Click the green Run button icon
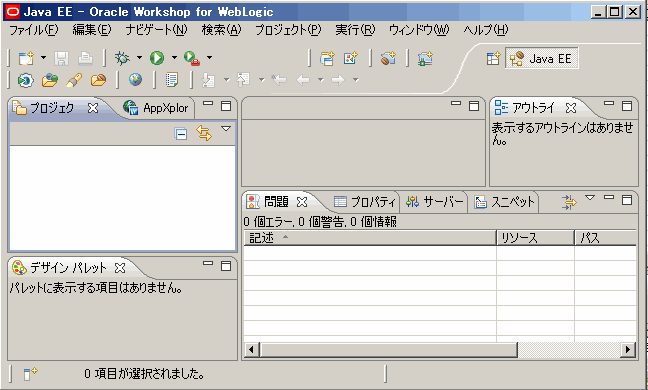648x390 pixels. coord(157,58)
